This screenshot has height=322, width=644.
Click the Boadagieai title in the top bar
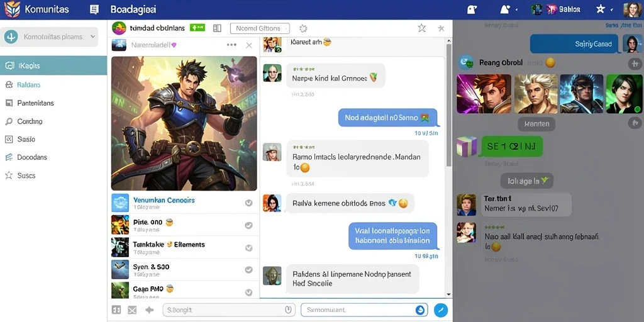click(x=133, y=9)
